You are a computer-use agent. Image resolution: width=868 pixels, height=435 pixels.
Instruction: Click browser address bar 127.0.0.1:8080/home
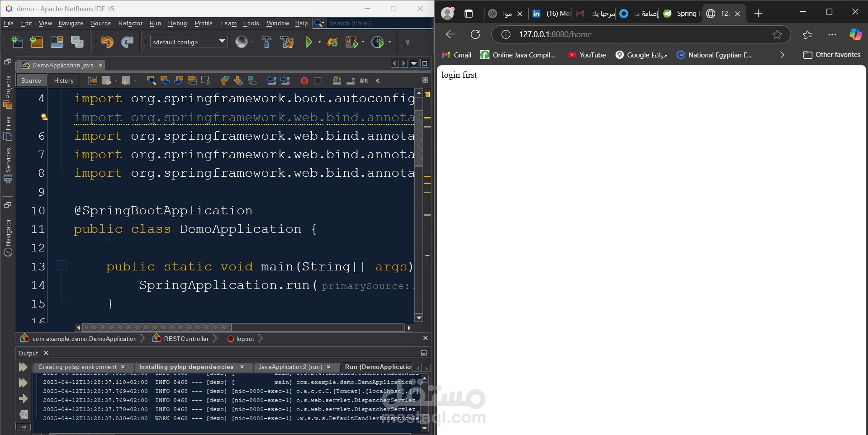coord(641,34)
